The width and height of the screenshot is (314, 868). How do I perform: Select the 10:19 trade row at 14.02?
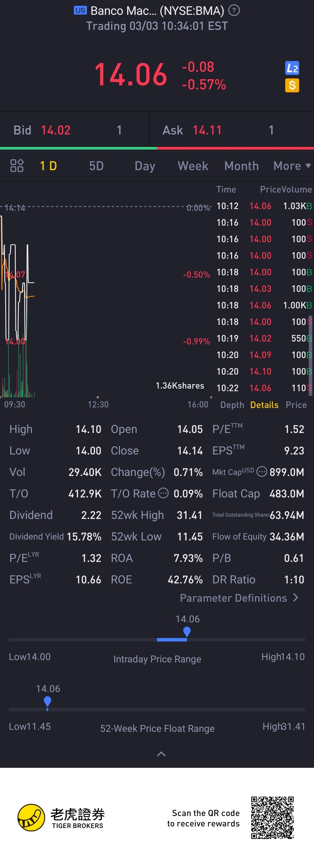[264, 338]
